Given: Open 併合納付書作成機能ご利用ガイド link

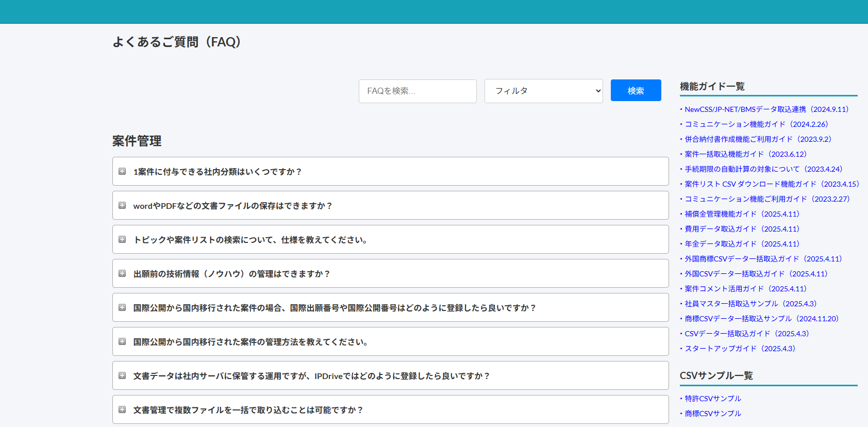Looking at the screenshot, I should 758,139.
